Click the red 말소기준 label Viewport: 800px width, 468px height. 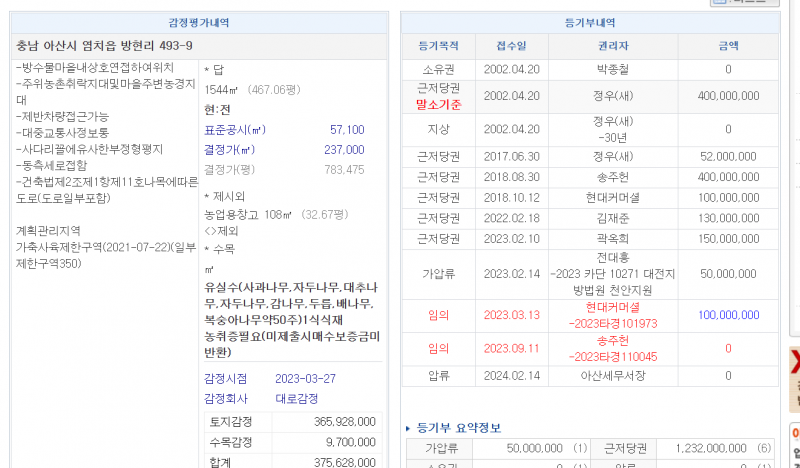pyautogui.click(x=438, y=104)
